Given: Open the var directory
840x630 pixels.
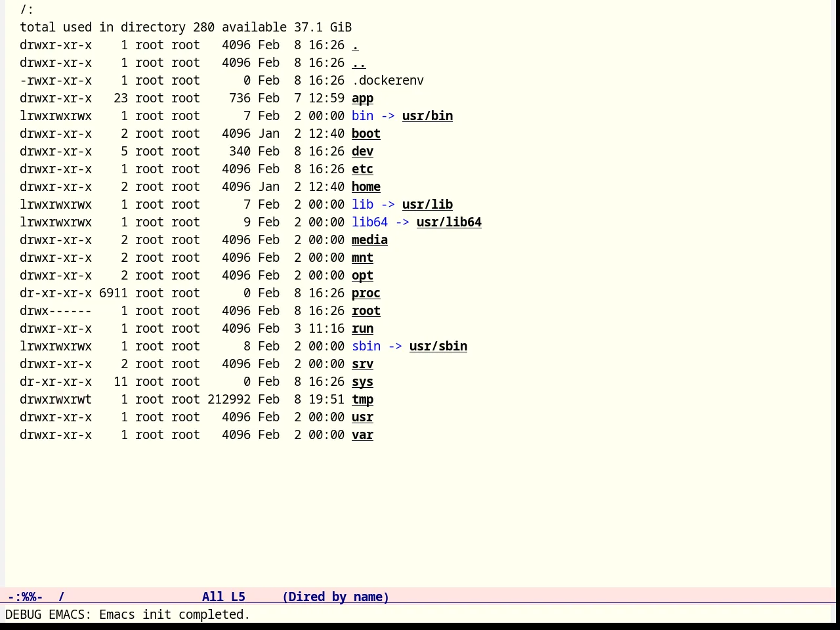Looking at the screenshot, I should pyautogui.click(x=362, y=435).
